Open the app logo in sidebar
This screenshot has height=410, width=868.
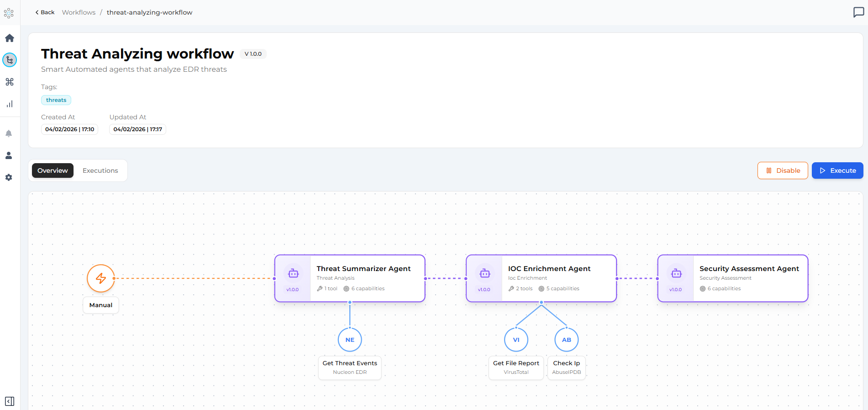(x=9, y=13)
